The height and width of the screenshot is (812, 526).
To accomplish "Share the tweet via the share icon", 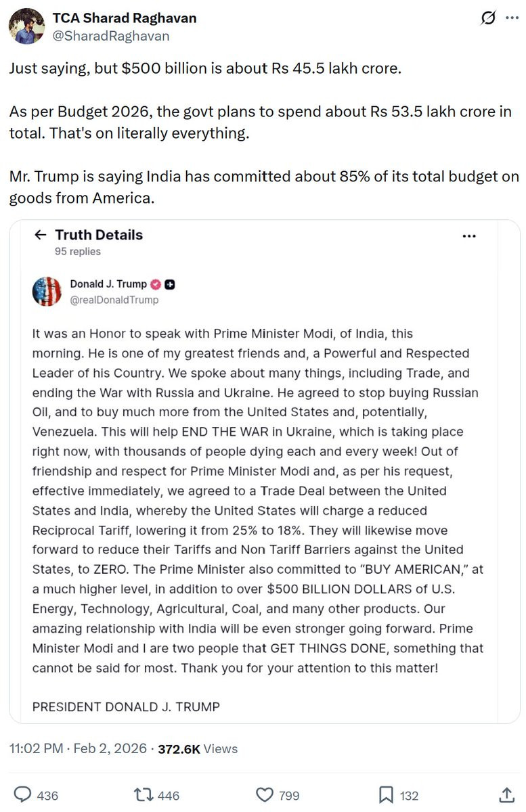I will pos(506,794).
